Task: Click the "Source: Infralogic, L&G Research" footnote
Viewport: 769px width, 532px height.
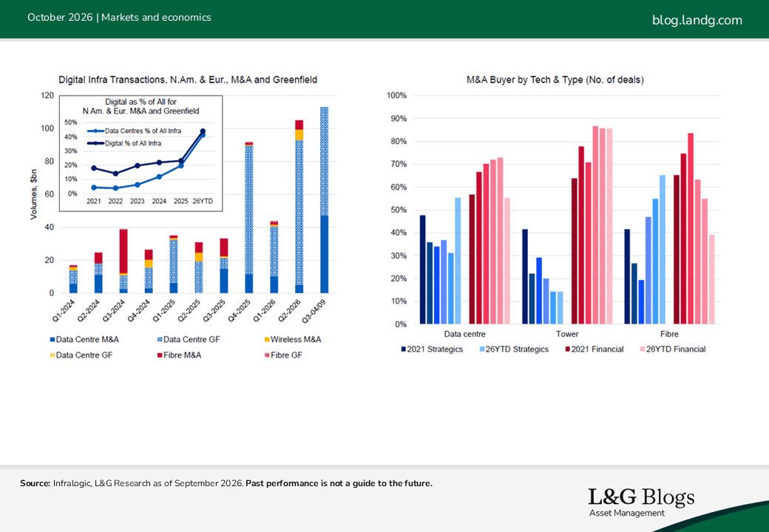Action: 132,483
